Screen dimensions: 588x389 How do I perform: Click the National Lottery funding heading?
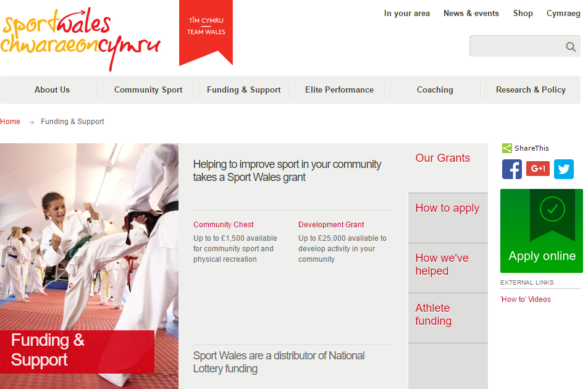(x=279, y=362)
